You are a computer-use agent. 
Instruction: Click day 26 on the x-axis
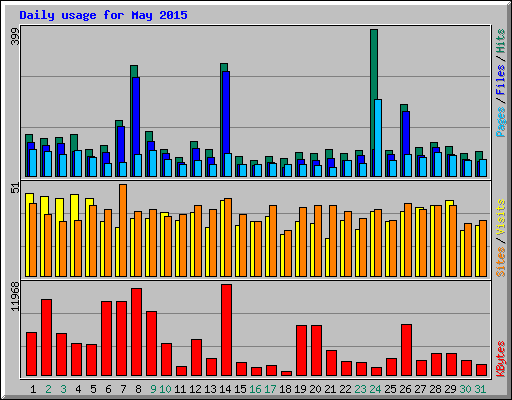405,389
